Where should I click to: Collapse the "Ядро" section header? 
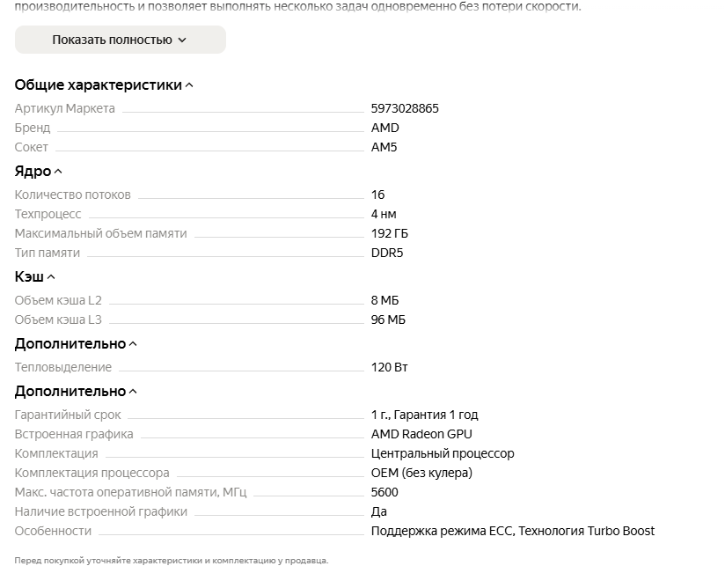(x=39, y=172)
